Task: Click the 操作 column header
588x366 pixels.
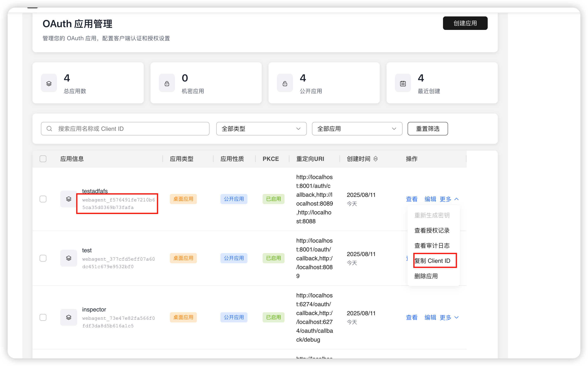Action: click(412, 159)
